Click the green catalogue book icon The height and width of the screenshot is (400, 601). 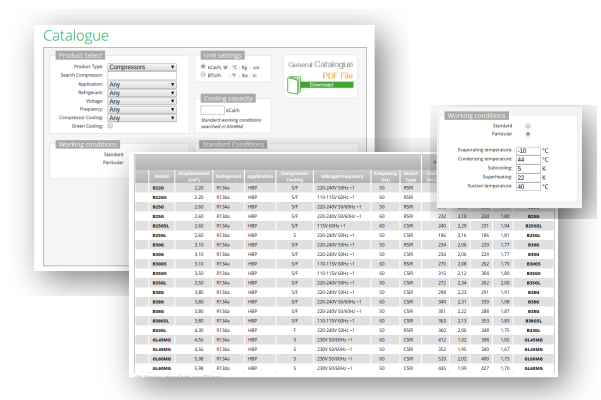point(294,85)
